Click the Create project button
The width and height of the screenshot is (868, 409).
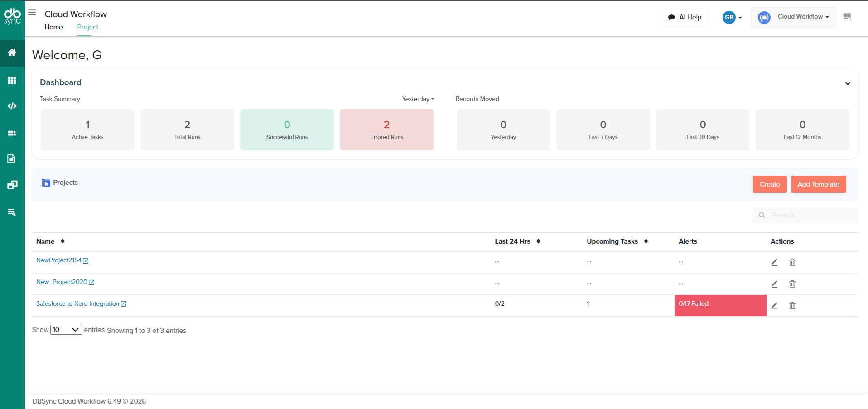click(x=770, y=184)
